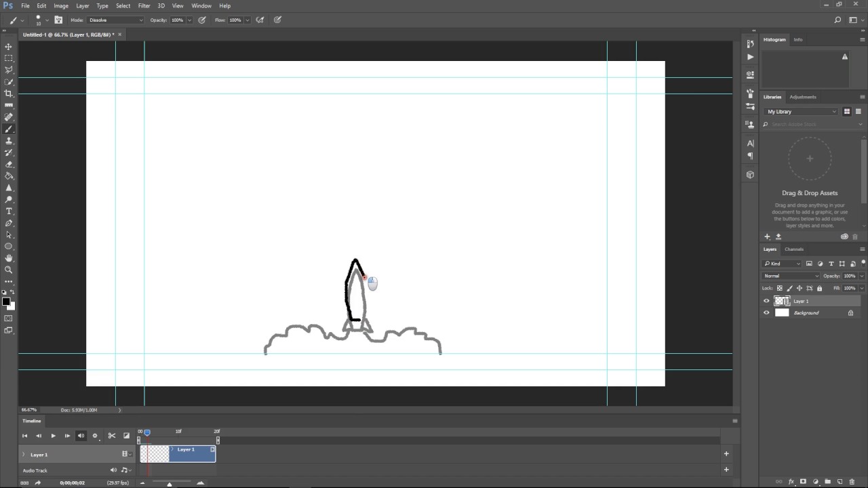Select the Zoom tool in toolbar
The height and width of the screenshot is (488, 868).
(9, 270)
